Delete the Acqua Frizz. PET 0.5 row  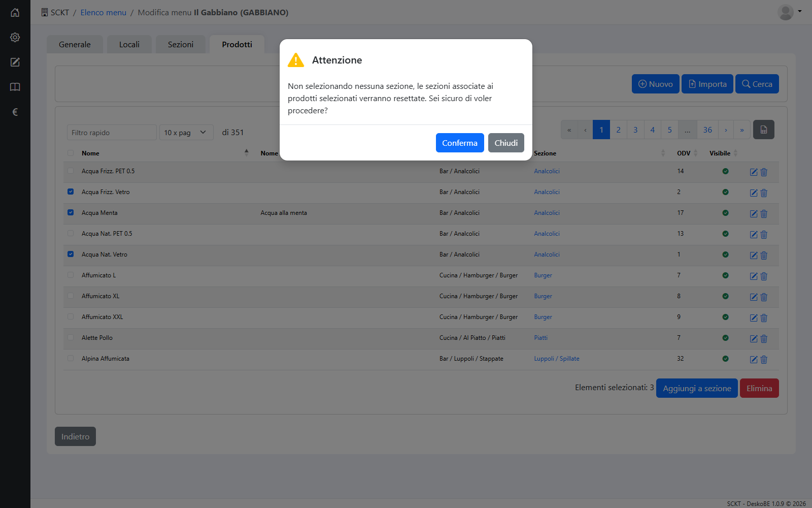tap(764, 172)
